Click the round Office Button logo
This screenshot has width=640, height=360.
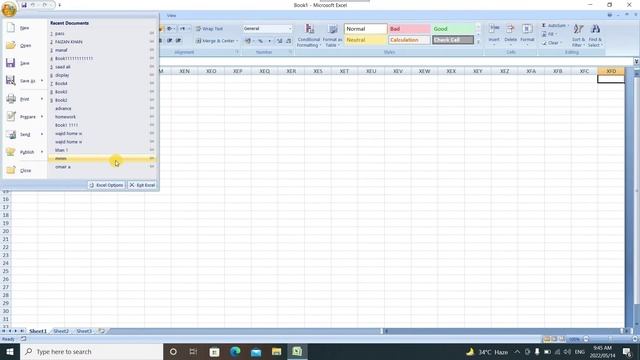(9, 8)
